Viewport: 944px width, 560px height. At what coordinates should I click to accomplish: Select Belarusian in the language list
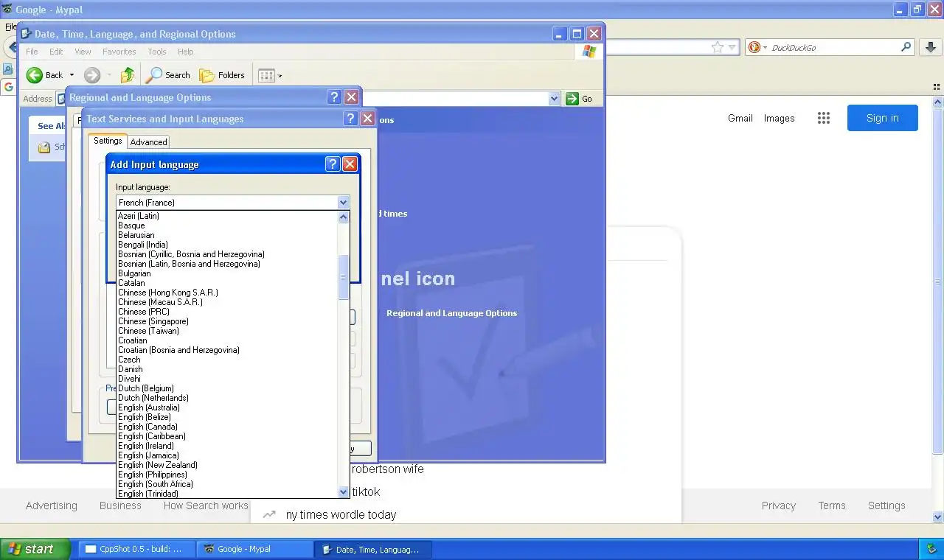(x=227, y=235)
